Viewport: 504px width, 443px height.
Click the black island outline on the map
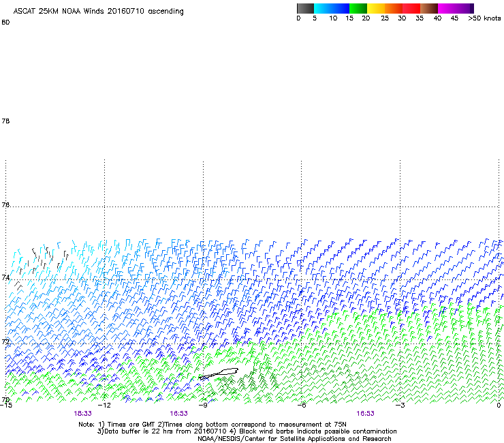tap(219, 373)
